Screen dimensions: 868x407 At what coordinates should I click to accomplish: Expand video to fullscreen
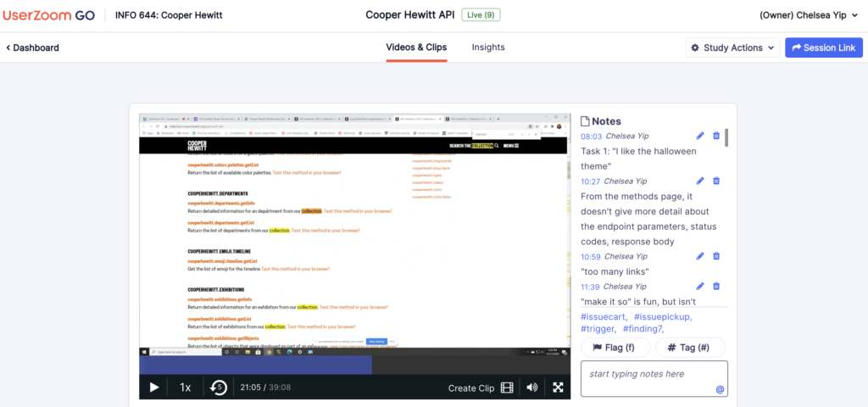click(558, 387)
